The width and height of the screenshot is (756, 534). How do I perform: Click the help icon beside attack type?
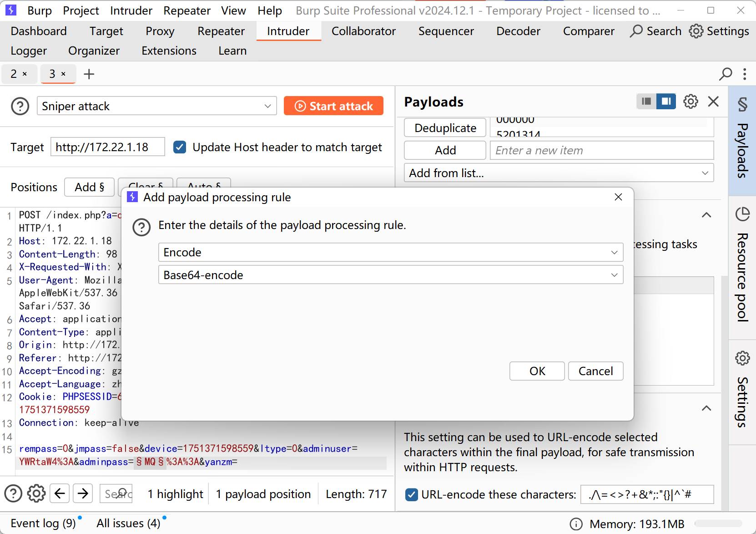coord(20,107)
